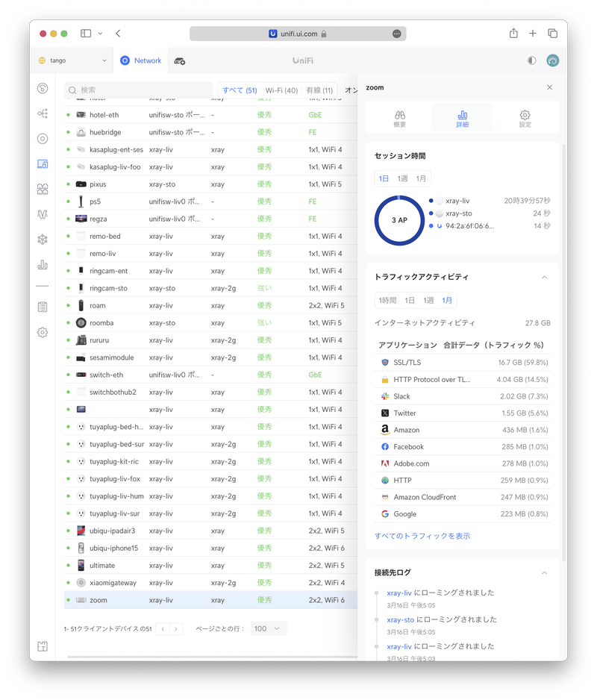597x700 pixels.
Task: Click the Dashboard icon in the left sidebar
Action: pos(43,89)
